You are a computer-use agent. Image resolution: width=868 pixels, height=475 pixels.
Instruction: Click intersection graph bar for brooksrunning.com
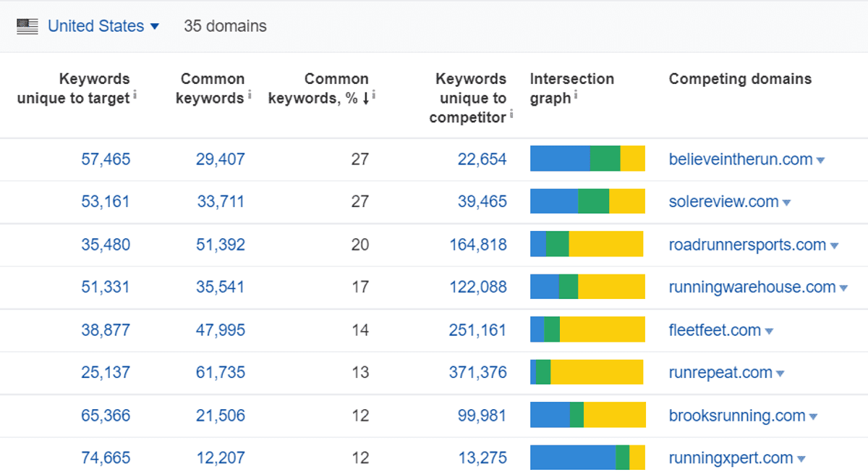[x=588, y=415]
